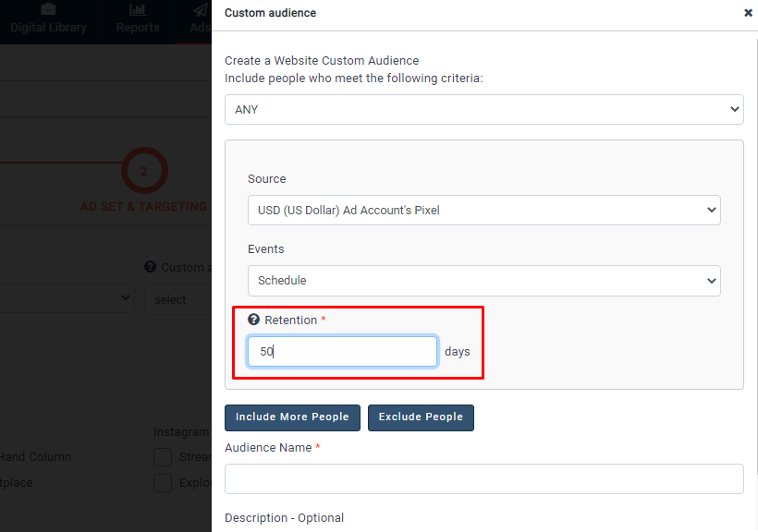Click the Audience Name text field

[x=483, y=478]
